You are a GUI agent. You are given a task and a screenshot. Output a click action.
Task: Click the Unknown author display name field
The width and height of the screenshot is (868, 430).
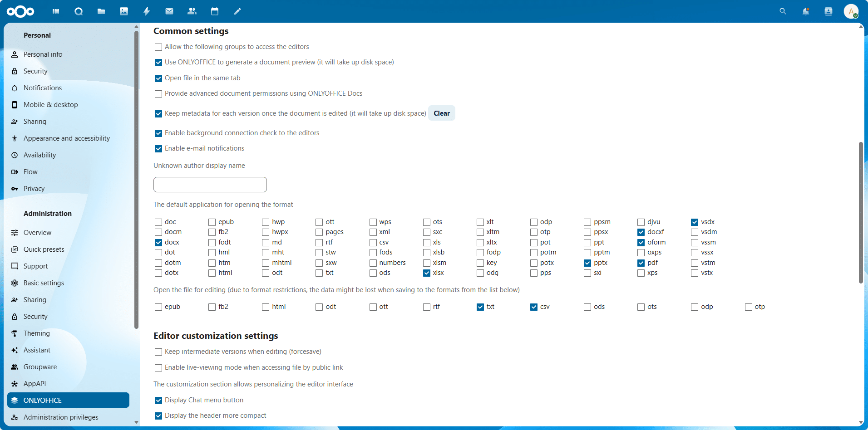(x=210, y=185)
